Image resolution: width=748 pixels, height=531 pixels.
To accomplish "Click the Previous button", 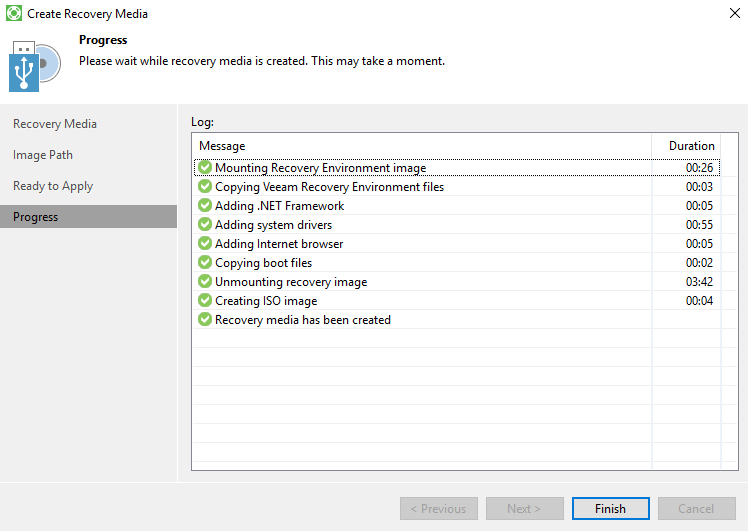I will point(438,508).
